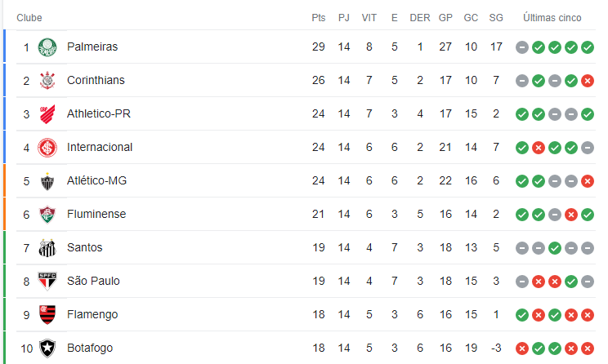
Task: Open the Santos team name link
Action: tap(84, 247)
